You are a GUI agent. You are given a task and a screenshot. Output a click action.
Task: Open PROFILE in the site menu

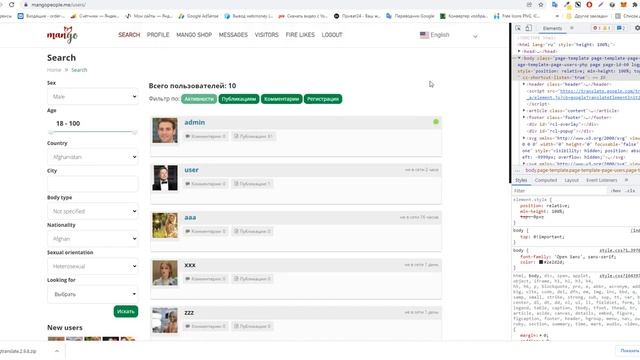[x=158, y=35]
